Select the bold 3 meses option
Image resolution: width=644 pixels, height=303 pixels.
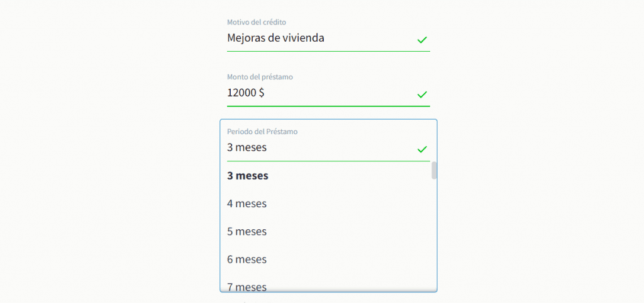[248, 176]
